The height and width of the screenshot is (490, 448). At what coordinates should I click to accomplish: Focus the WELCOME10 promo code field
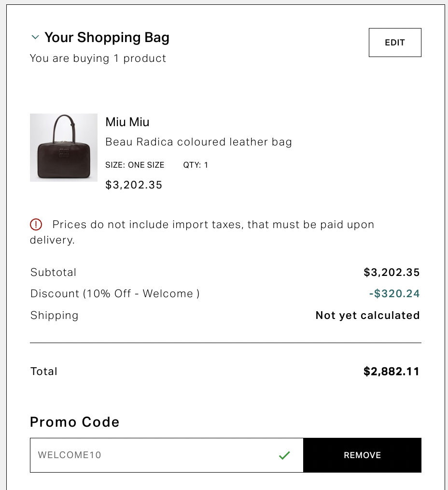click(154, 455)
